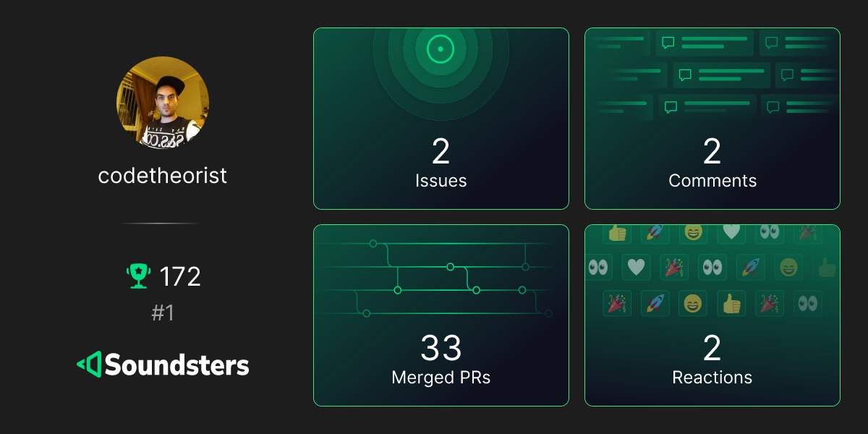868x434 pixels.
Task: Click the target circle icon in Issues card
Action: pos(440,49)
